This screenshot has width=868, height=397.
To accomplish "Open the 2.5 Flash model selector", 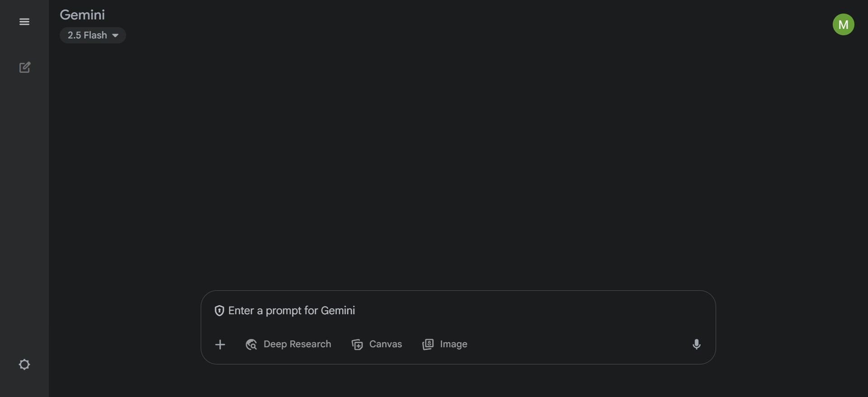I will tap(88, 35).
